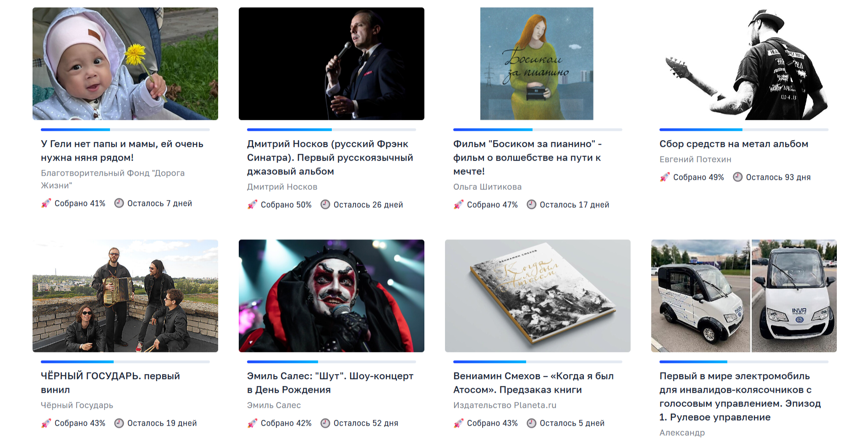The image size is (868, 440).
Task: Click the rocket icon beside Собрано 43% under Вениамин Смехов
Action: [458, 423]
